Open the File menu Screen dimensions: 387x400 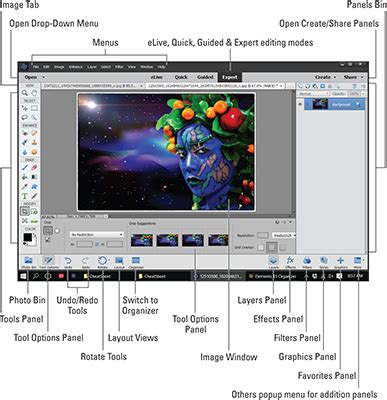(35, 67)
